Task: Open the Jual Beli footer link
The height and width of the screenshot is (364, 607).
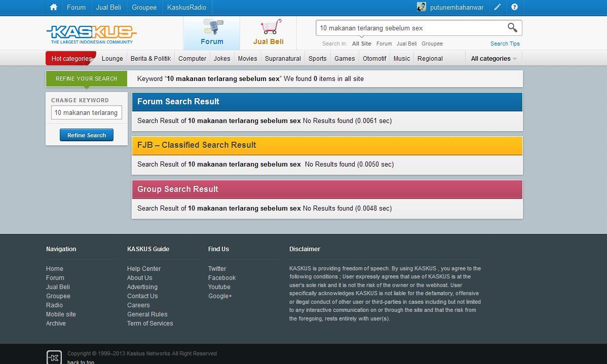Action: click(58, 287)
